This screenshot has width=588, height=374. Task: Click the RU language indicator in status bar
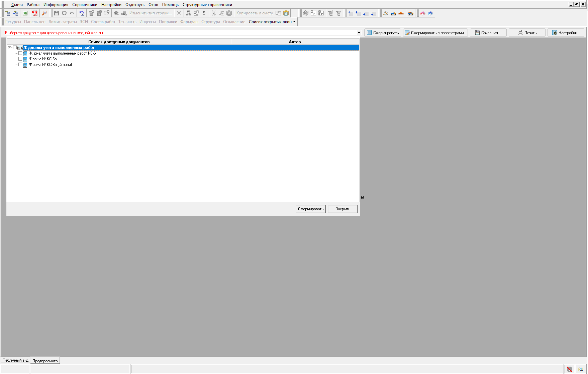[x=581, y=369]
